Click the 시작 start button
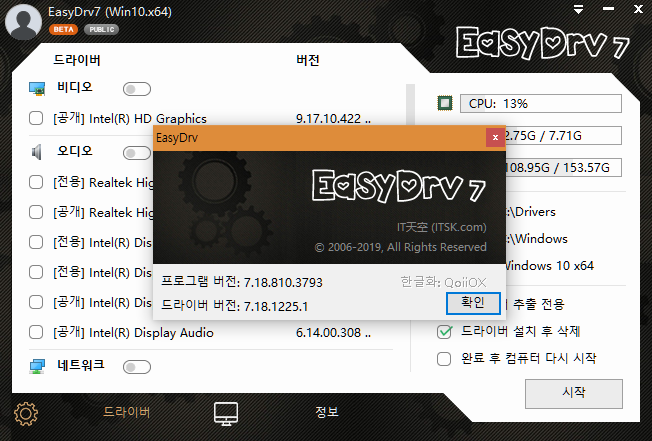652x441 pixels. pyautogui.click(x=574, y=393)
